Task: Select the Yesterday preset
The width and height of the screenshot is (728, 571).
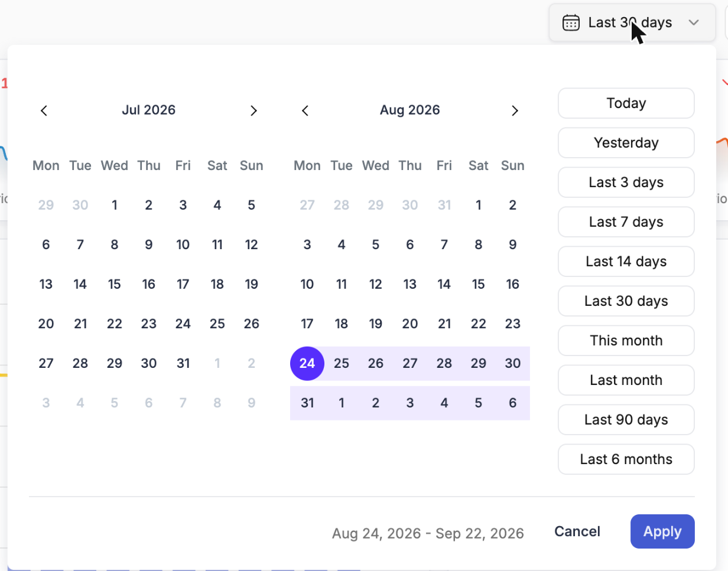Action: [x=626, y=143]
